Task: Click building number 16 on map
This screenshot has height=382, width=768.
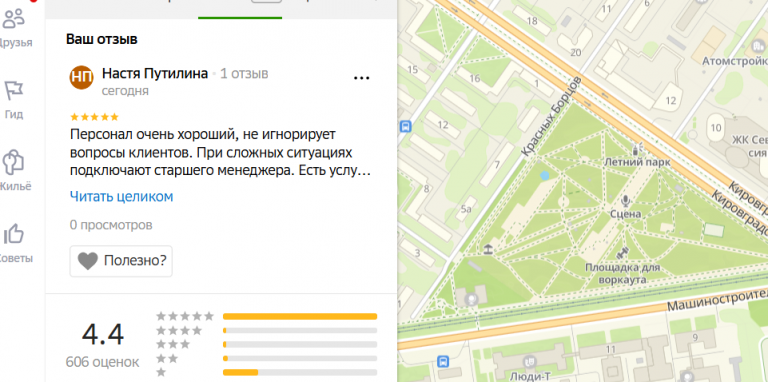Action: 474,79
